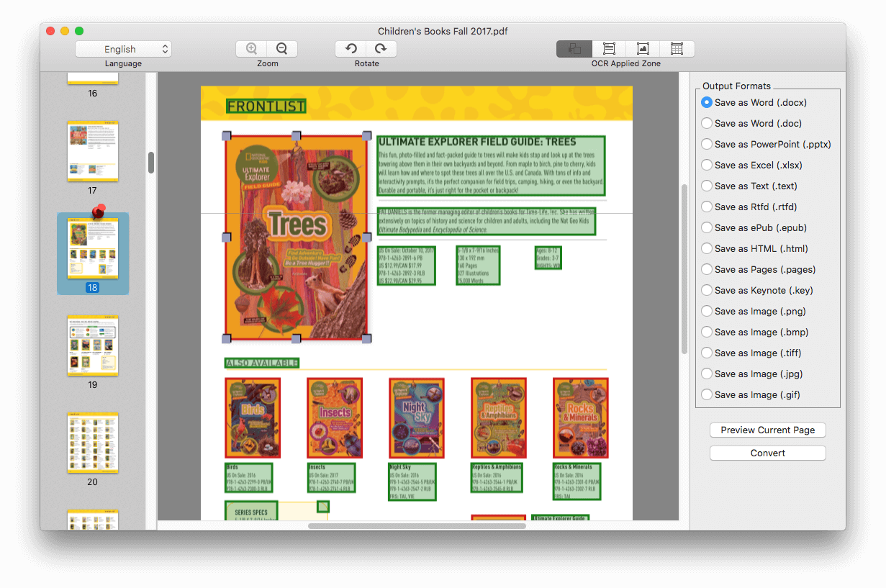Select the Night Sky description text zone

tap(412, 482)
